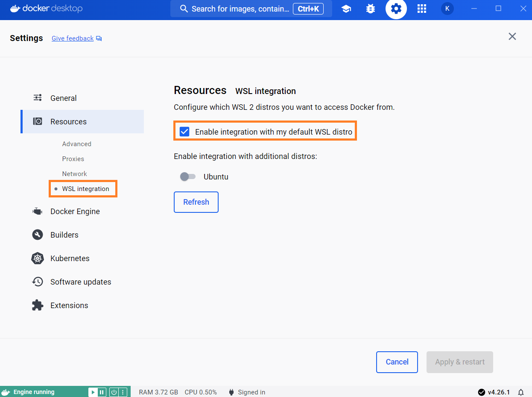Click the feedback chat icon beside Give feedback
Viewport: 532px width, 397px height.
coord(99,38)
